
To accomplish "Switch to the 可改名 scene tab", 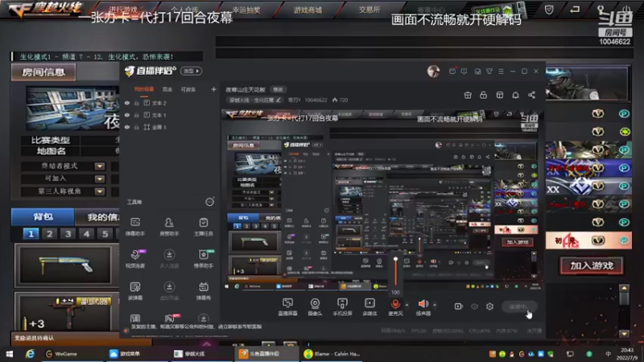I will (188, 89).
